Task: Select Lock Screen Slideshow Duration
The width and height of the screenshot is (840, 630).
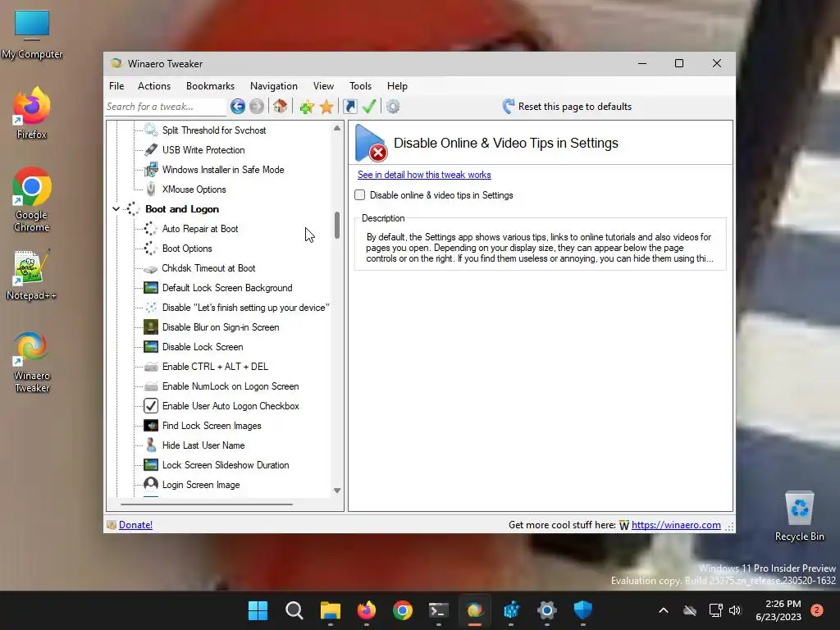Action: click(x=226, y=466)
